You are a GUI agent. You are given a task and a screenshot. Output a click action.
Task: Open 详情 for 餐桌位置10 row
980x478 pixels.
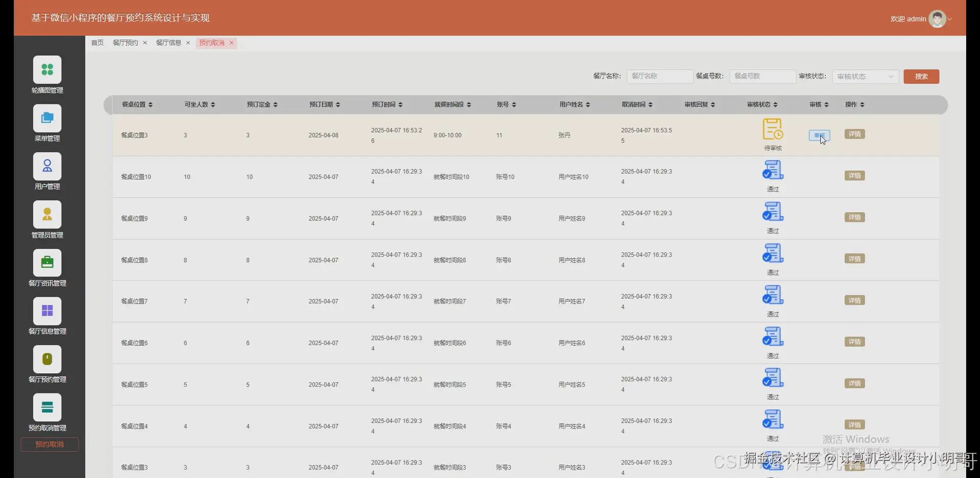coord(855,176)
